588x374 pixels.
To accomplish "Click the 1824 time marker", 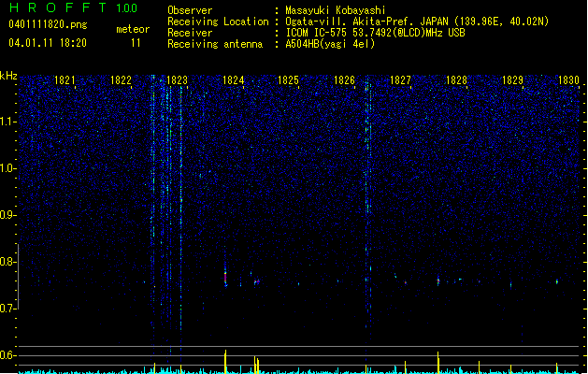I will pyautogui.click(x=233, y=80).
